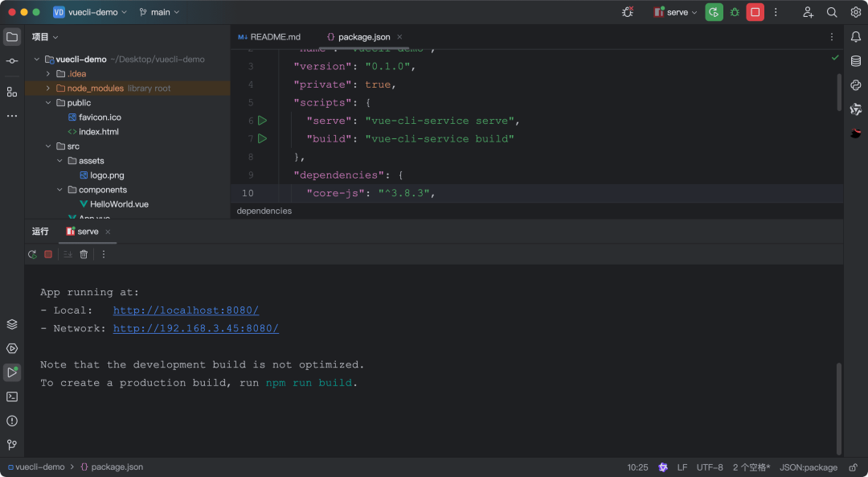Click the 2 个空格 indent setting

[751, 467]
